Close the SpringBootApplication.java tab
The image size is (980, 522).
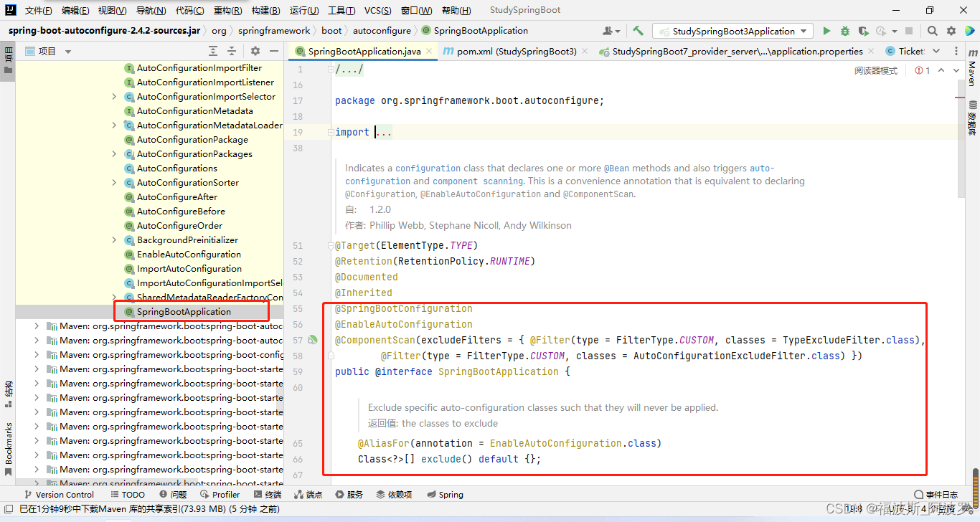coord(429,51)
